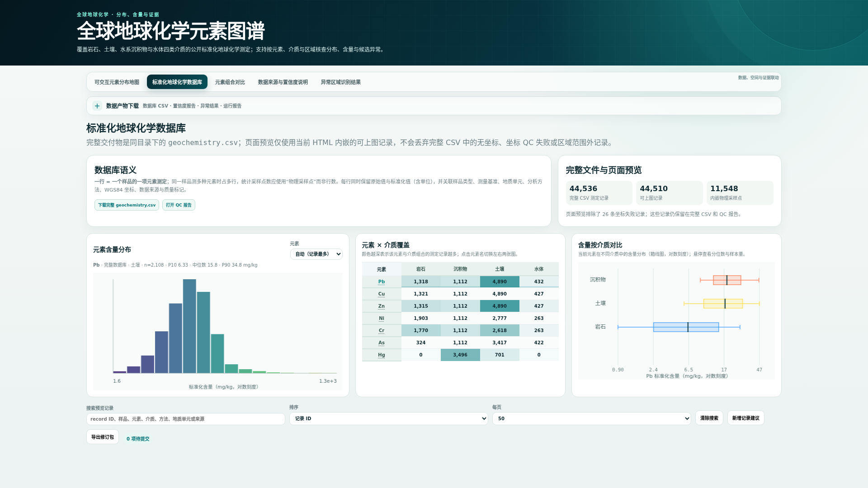Screen dimensions: 868x488
Task: Click the Ni 岩石 cell 1,903
Action: pyautogui.click(x=421, y=318)
